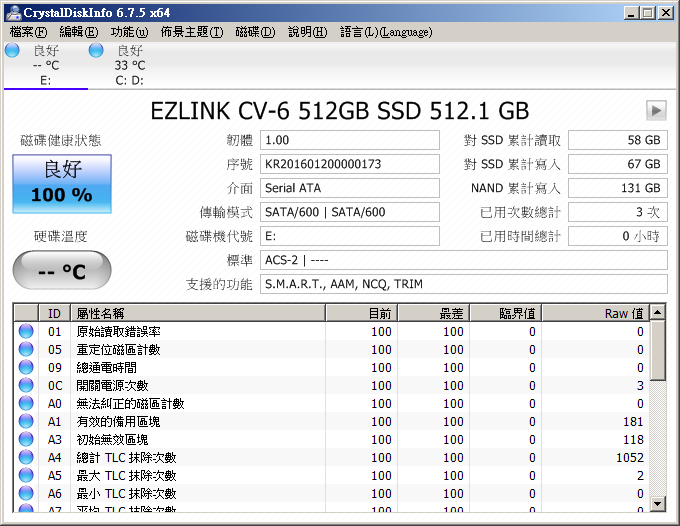Viewport: 680px width, 526px height.
Task: Open the 語言(L)(Language) menu
Action: [386, 32]
